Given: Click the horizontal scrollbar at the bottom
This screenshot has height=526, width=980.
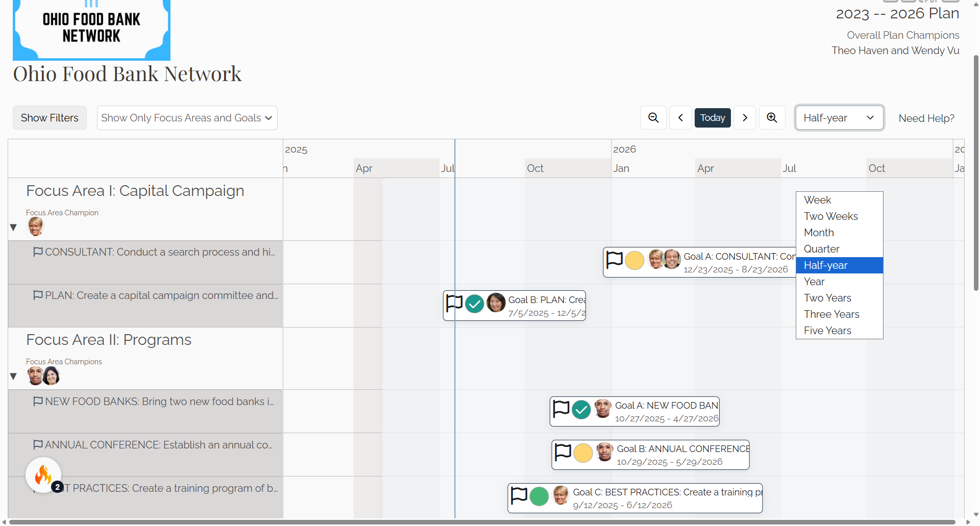Looking at the screenshot, I should [x=482, y=522].
